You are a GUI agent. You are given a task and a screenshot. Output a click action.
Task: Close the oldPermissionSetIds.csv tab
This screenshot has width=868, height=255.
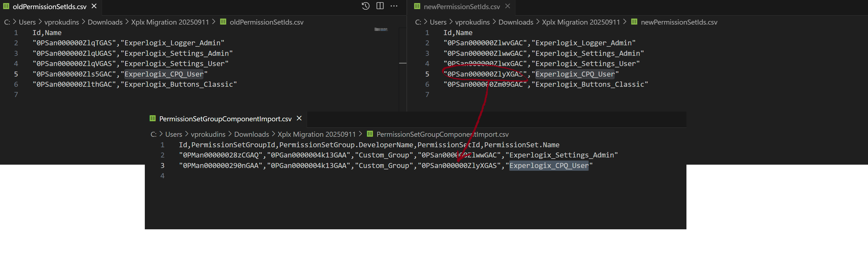click(x=94, y=6)
